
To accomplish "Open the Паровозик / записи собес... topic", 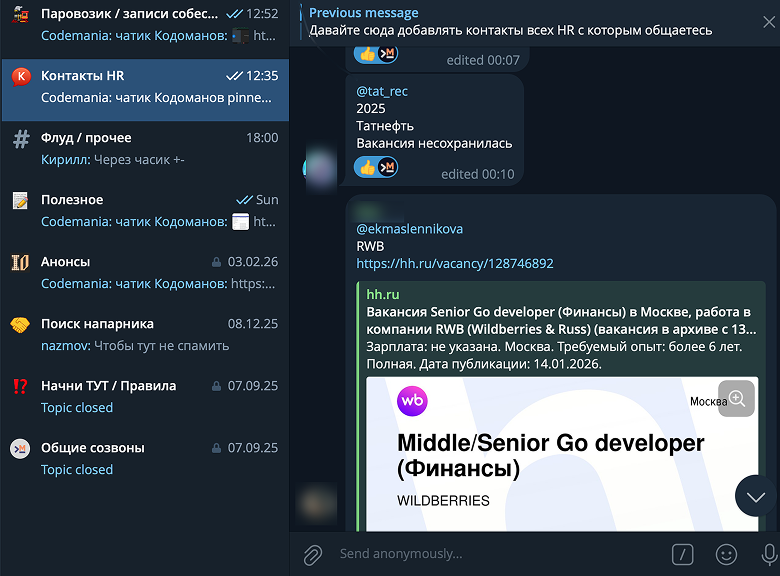I will pos(145,25).
